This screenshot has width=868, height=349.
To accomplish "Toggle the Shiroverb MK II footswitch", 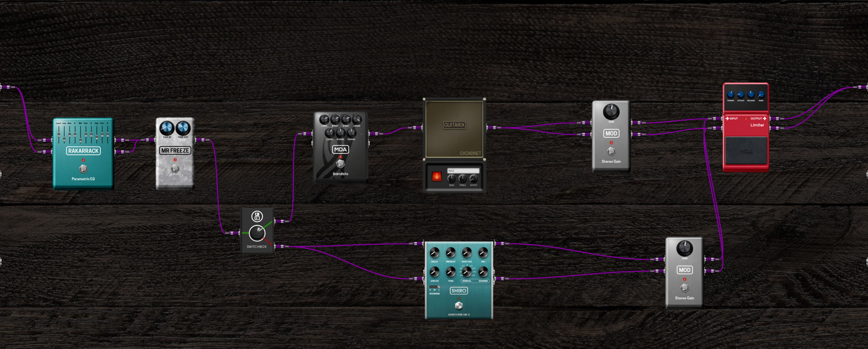I will pos(459,305).
